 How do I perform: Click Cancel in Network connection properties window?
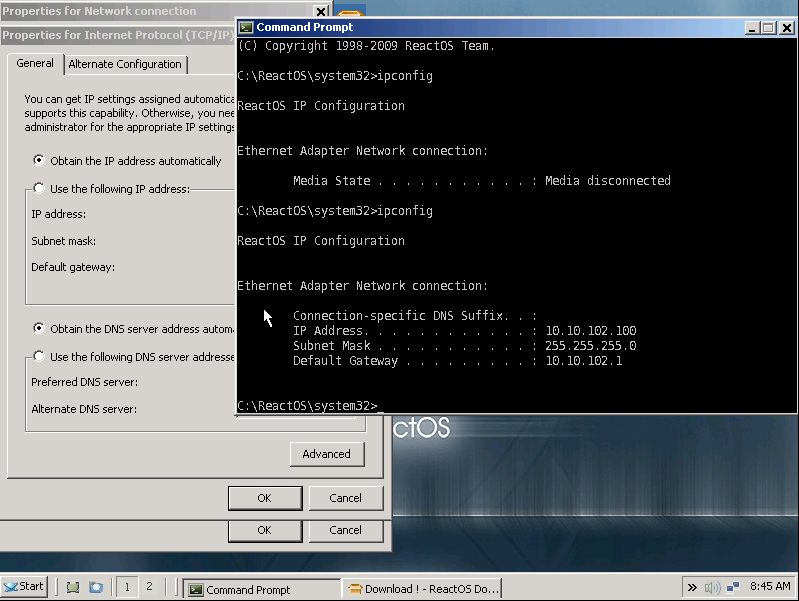[345, 530]
